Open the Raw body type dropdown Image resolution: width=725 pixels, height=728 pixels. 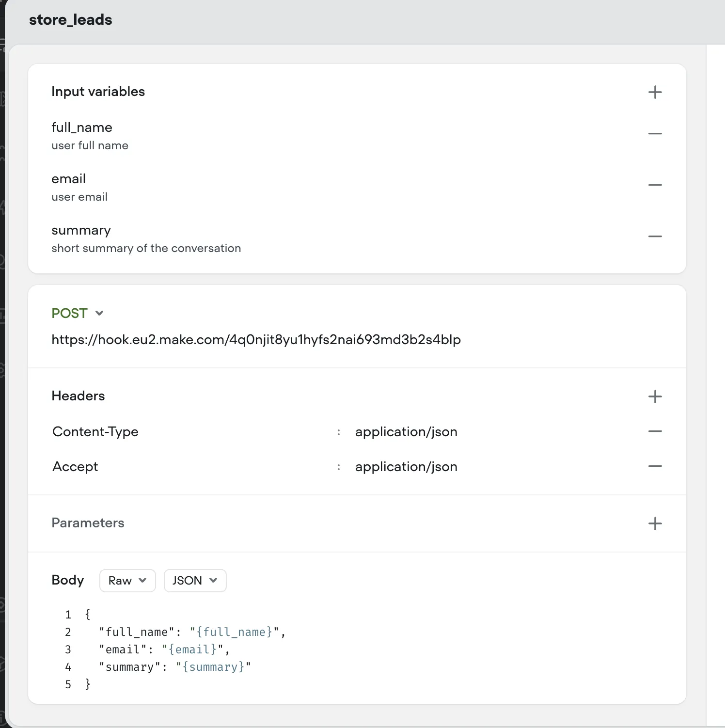[x=127, y=581]
